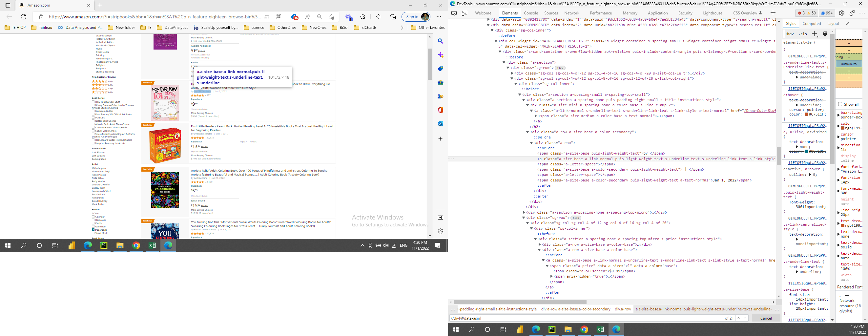This screenshot has width=868, height=336.
Task: Open the Favorites list icon in Edge toolbar
Action: tap(379, 16)
